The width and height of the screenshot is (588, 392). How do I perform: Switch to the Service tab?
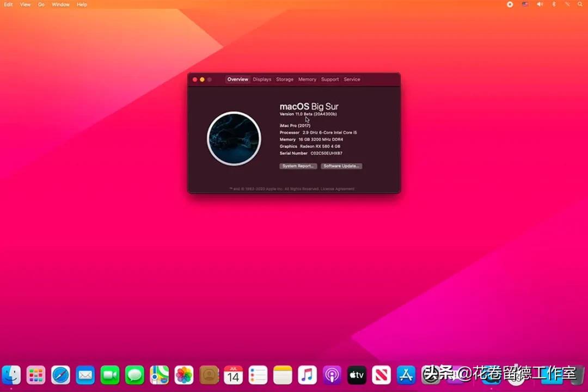[x=352, y=79]
